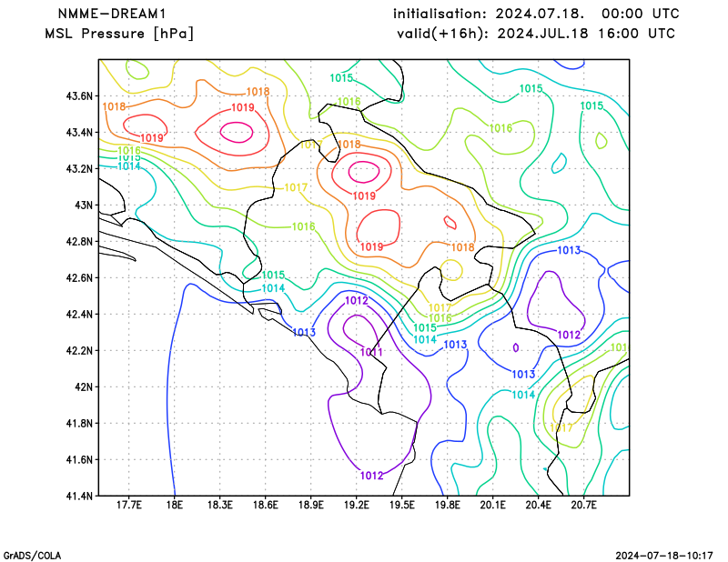Click the 1015 label at top near 19.2E
Viewport: 728px width, 562px height.
[342, 78]
